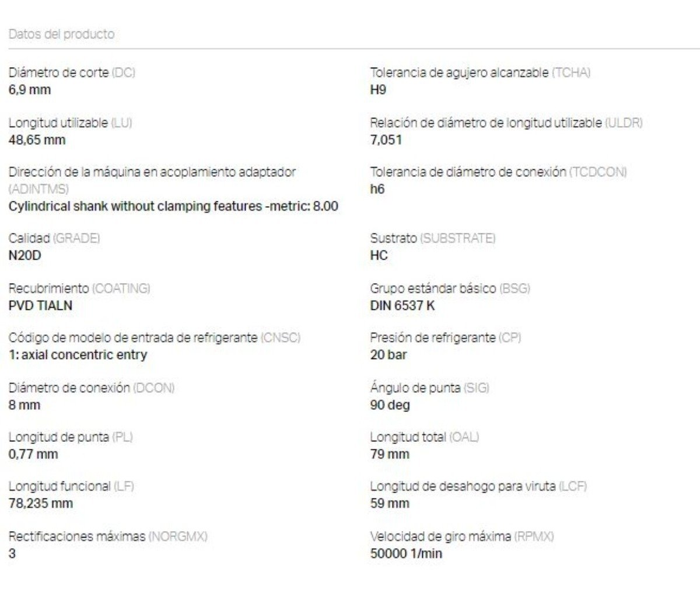This screenshot has height=593, width=700.
Task: Click the 'Datos del producto' heading
Action: pos(61,34)
